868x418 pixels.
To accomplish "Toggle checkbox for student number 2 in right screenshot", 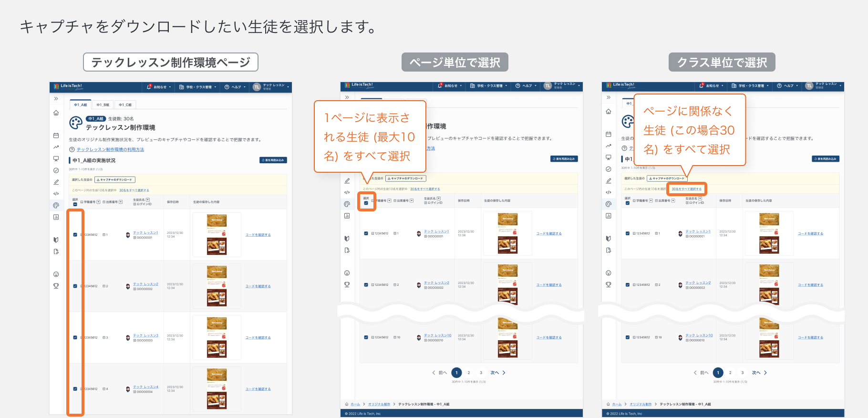I will pyautogui.click(x=627, y=285).
